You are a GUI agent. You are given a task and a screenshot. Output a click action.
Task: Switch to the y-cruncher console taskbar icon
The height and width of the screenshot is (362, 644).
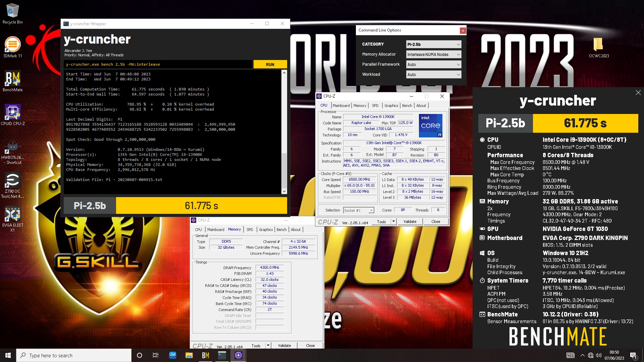(x=222, y=355)
